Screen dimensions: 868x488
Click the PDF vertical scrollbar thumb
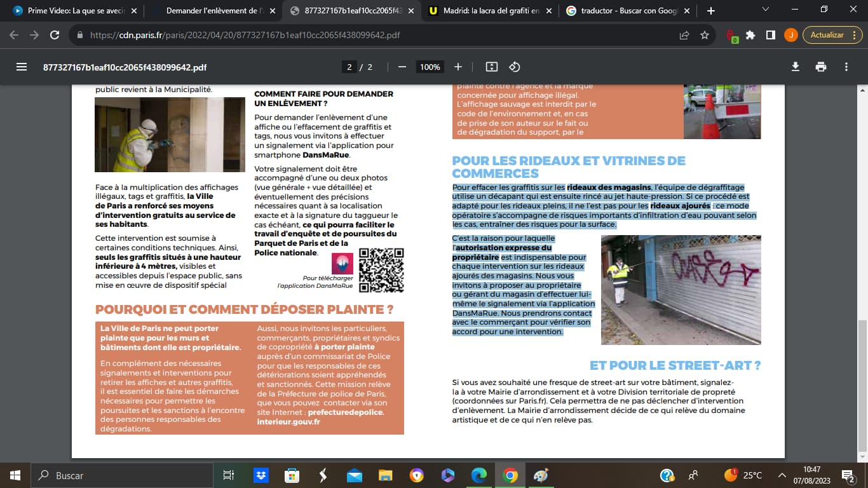862,386
